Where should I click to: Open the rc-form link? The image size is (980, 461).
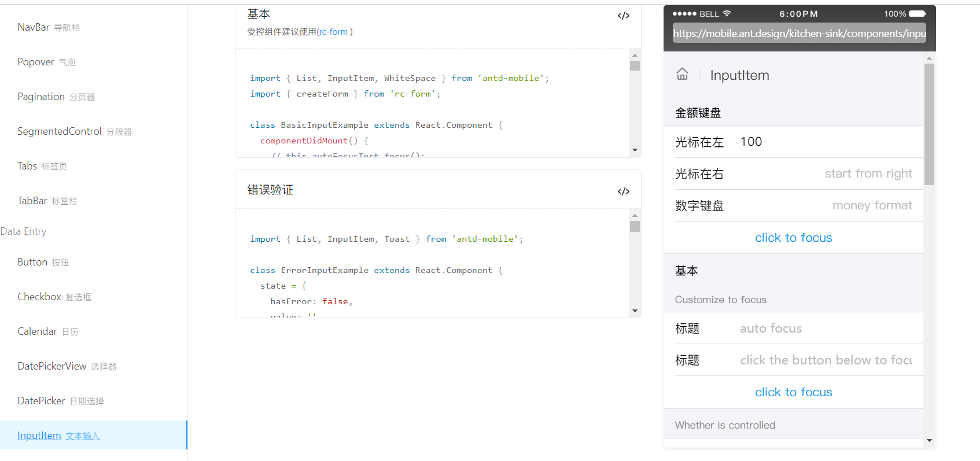[x=333, y=32]
